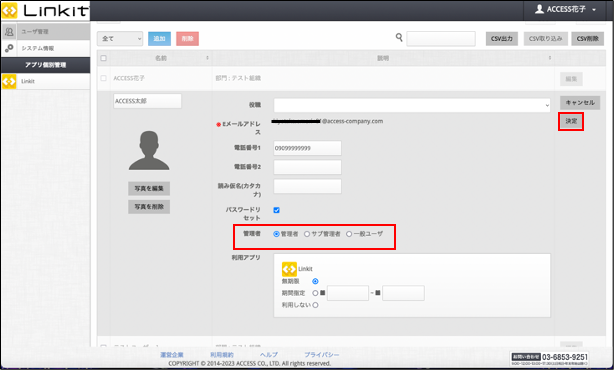This screenshot has height=370, width=614.
Task: Click the Linkit logo in header
Action: click(45, 10)
